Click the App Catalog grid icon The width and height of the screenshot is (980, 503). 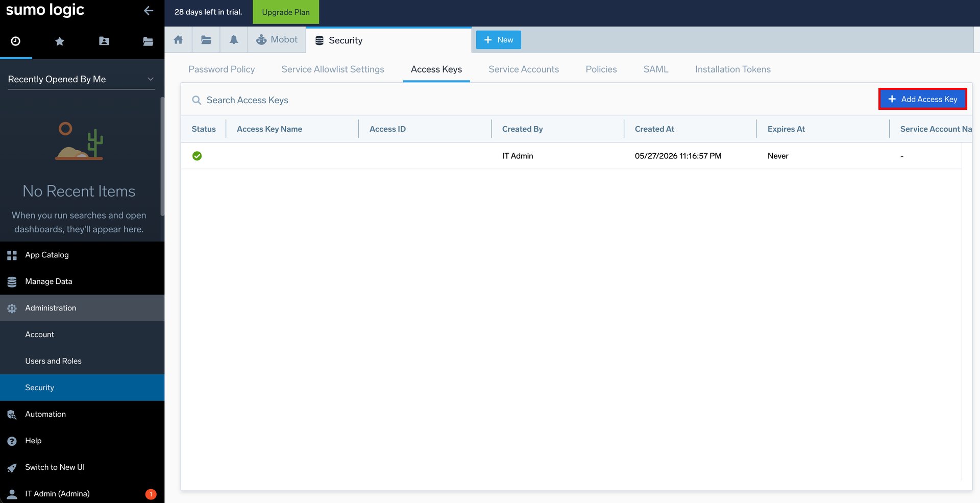[12, 255]
